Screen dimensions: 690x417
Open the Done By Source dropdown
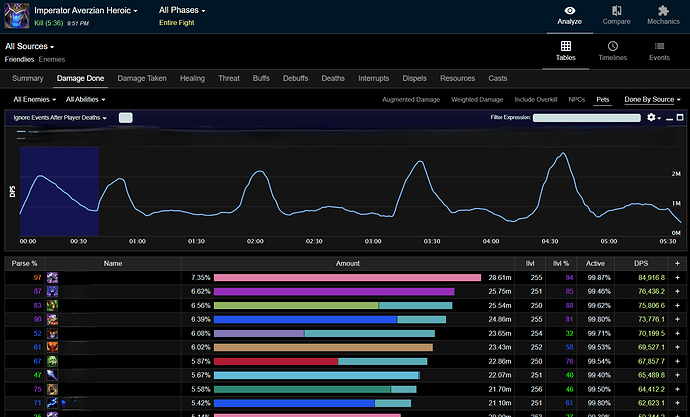point(652,100)
